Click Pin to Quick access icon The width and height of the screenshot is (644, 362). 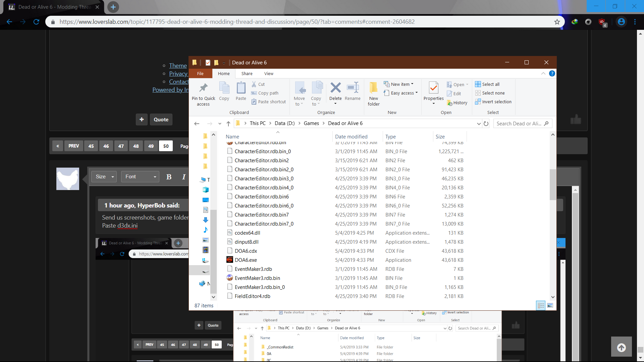[x=203, y=88]
